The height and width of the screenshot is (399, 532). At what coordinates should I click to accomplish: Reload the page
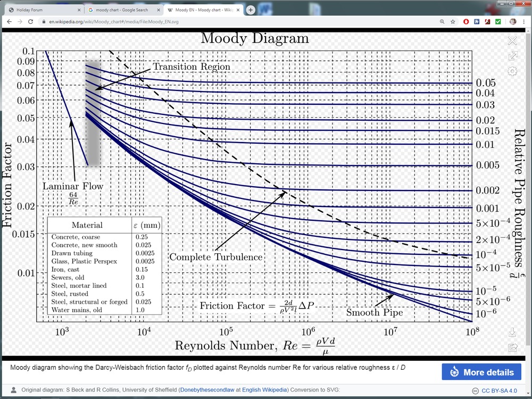coord(31,22)
